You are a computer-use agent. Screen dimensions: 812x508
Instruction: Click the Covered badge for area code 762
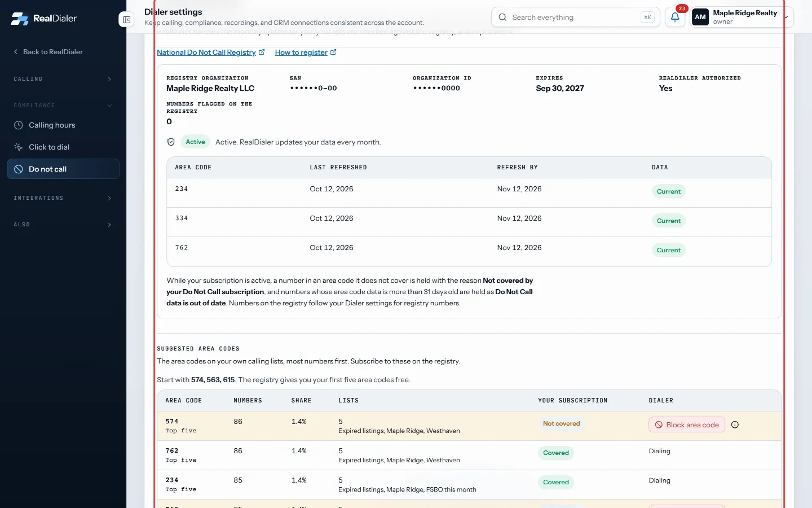point(556,453)
